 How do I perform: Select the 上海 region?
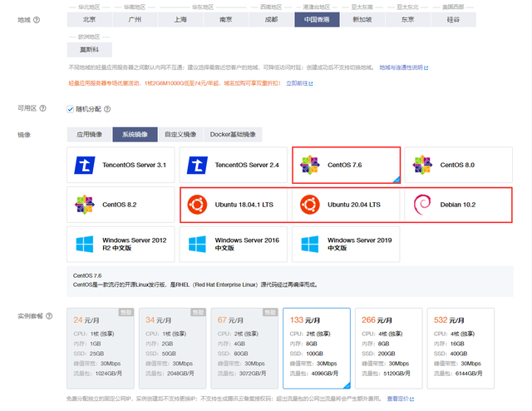click(180, 20)
